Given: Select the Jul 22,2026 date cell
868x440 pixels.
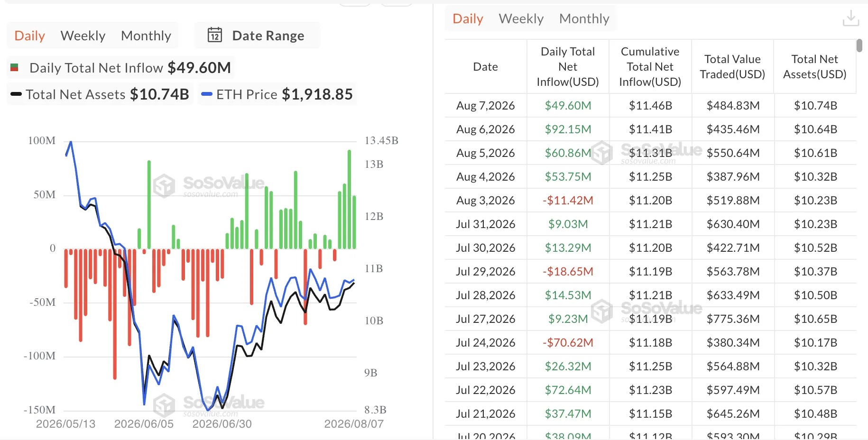Looking at the screenshot, I should [x=486, y=390].
